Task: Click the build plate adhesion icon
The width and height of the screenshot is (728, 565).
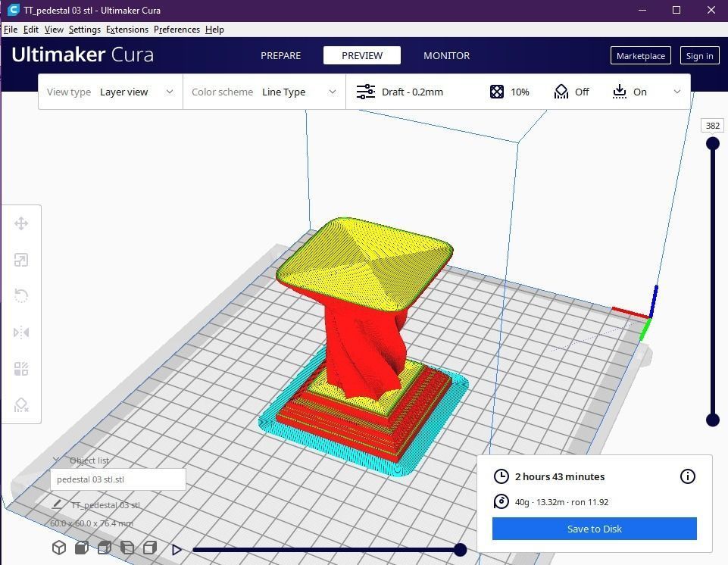Action: (x=620, y=92)
